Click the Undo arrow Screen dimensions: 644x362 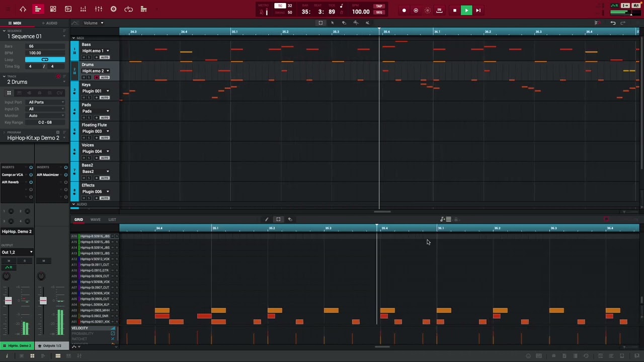(613, 23)
